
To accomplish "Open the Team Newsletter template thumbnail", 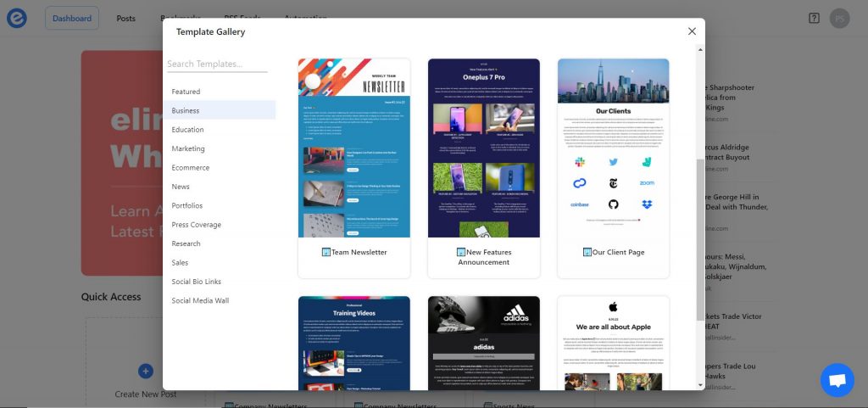I will pyautogui.click(x=354, y=148).
